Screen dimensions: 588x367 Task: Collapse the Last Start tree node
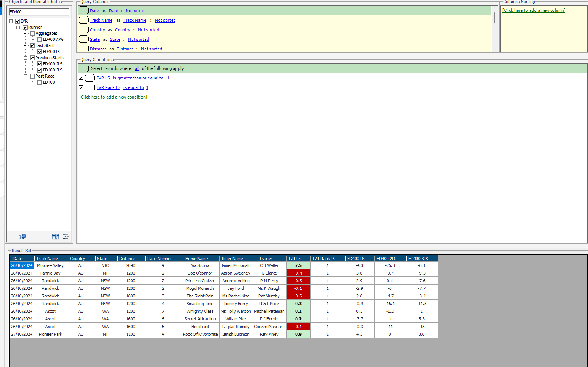point(25,45)
